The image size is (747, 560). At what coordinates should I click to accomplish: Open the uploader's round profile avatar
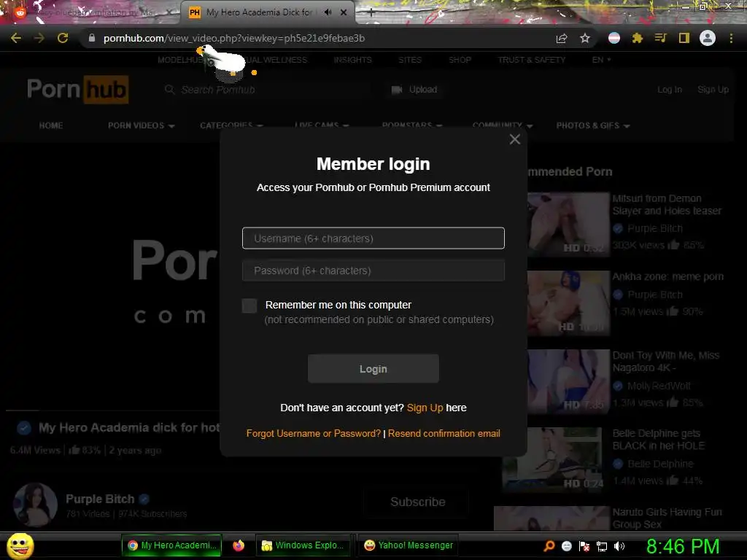(x=35, y=505)
